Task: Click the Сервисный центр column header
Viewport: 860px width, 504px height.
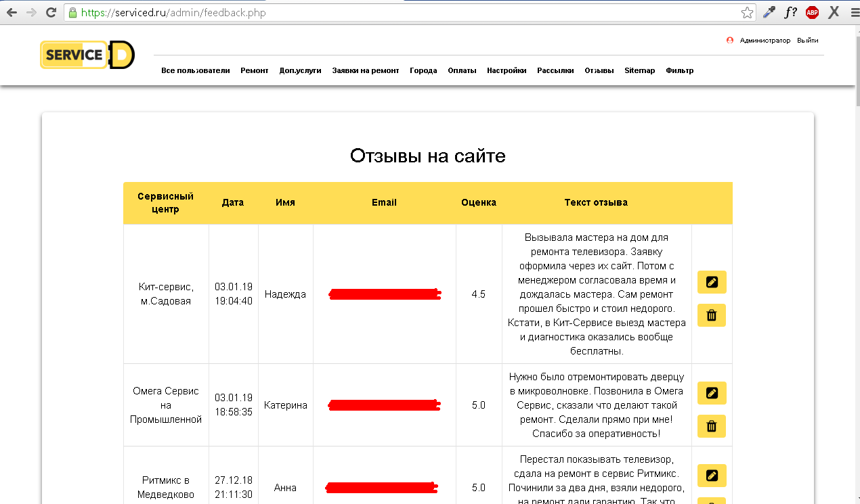Action: point(166,203)
